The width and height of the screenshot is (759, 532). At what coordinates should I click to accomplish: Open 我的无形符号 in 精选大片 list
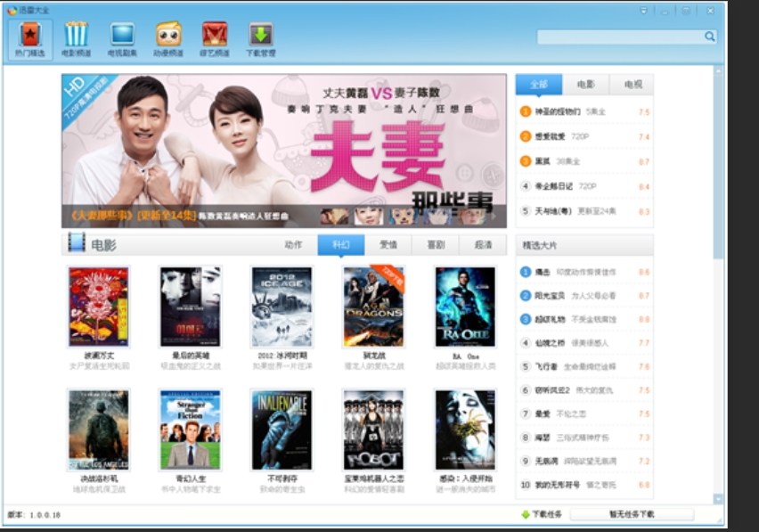coord(584,485)
